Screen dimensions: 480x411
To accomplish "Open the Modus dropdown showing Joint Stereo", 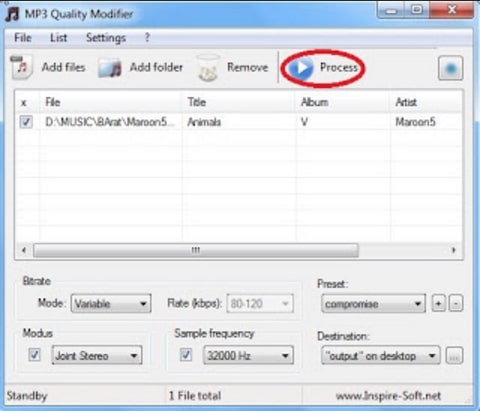I will [x=97, y=355].
